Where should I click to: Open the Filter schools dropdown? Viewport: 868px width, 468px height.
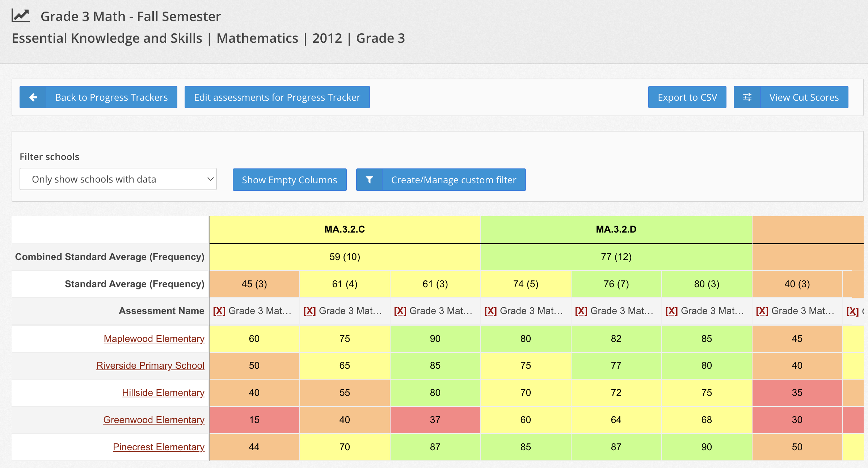coord(118,179)
